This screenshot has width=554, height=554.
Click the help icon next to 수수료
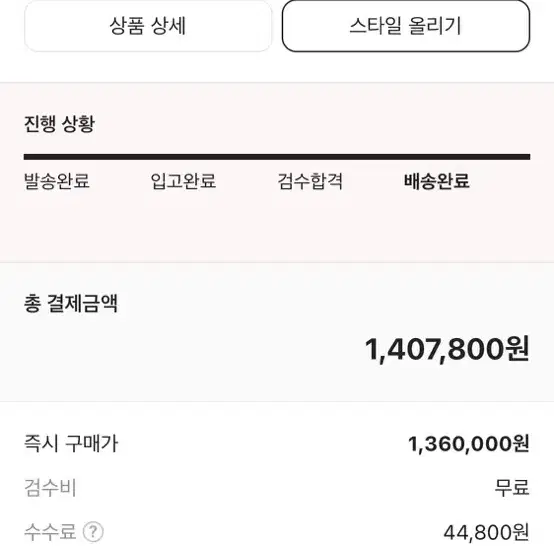point(93,531)
